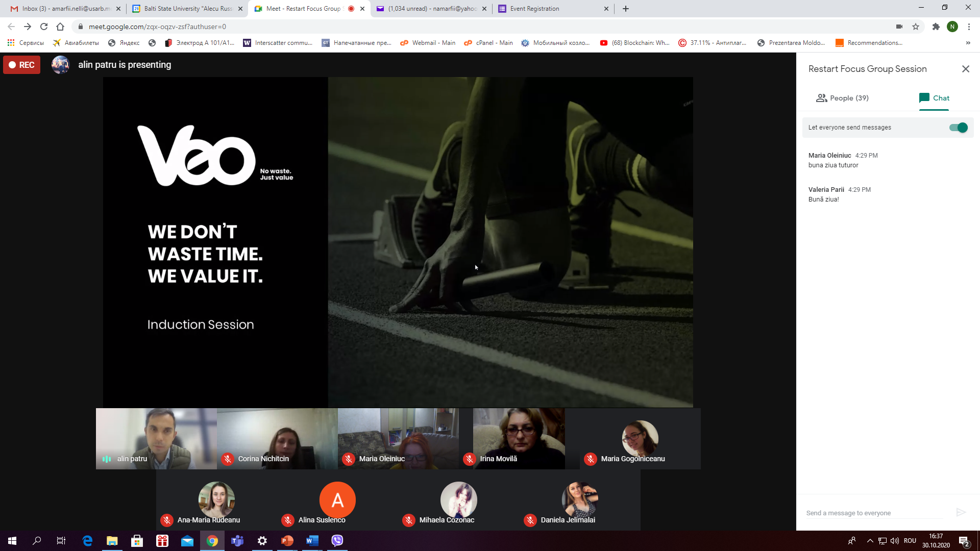Open Microsoft Teams from taskbar
This screenshot has height=551, width=980.
237,540
